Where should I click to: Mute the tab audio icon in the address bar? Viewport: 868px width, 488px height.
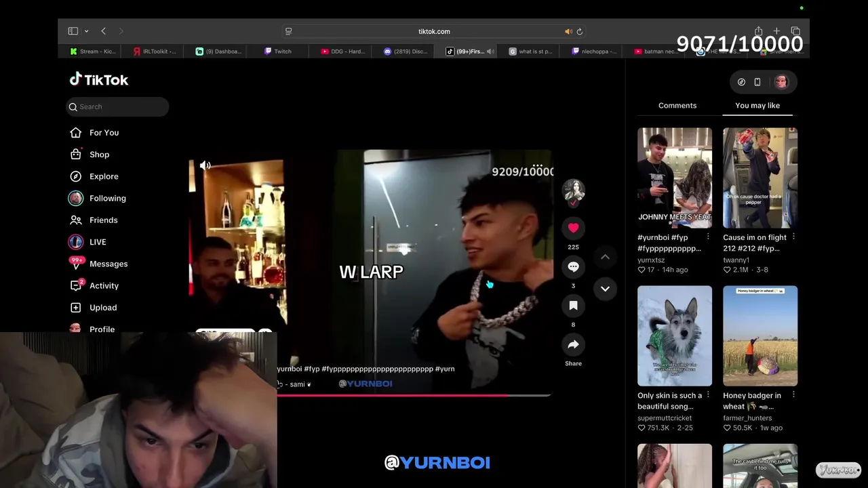coord(568,31)
